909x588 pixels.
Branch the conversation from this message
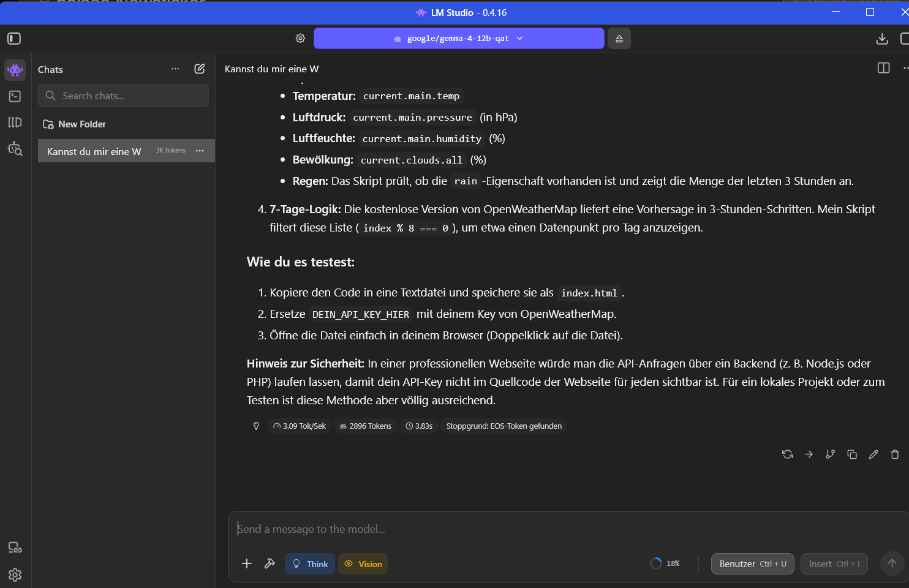click(831, 454)
